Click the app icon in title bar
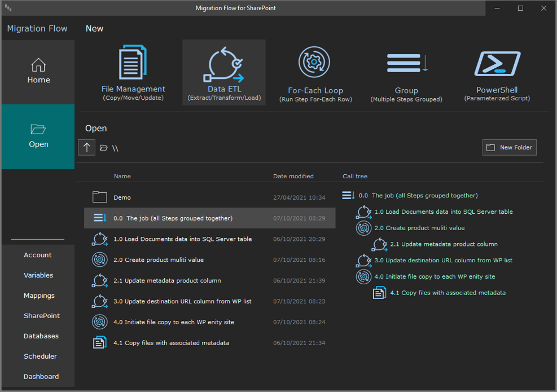Screen dimensions: 557x392 pyautogui.click(x=8, y=8)
